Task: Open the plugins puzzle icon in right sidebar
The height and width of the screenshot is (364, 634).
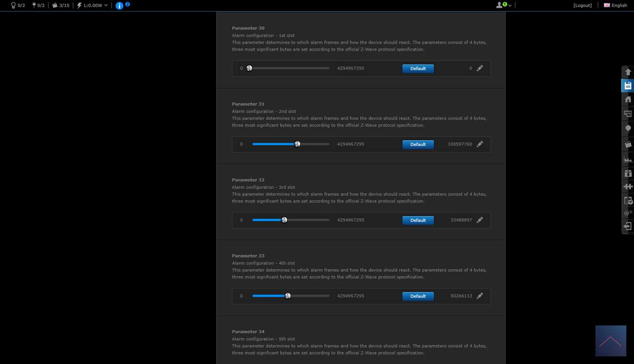Action: [x=628, y=187]
